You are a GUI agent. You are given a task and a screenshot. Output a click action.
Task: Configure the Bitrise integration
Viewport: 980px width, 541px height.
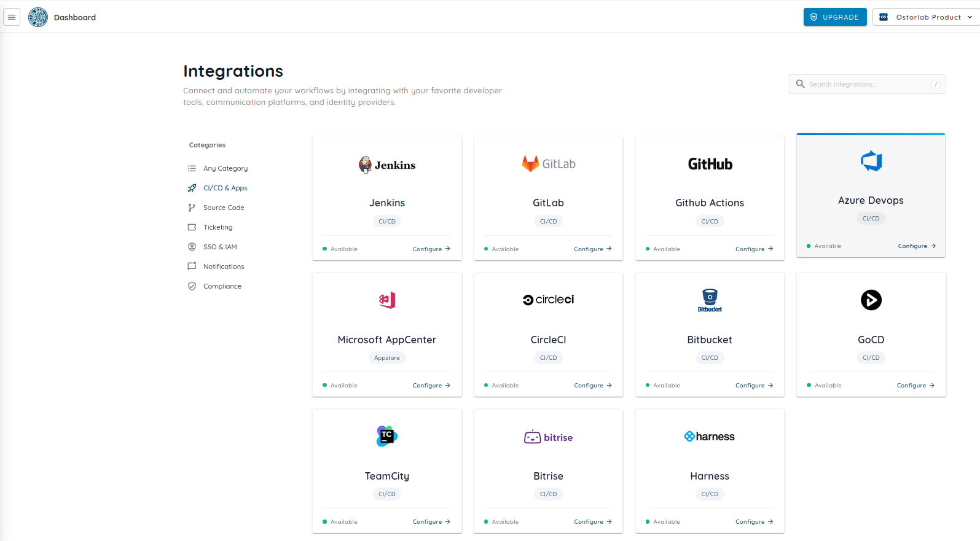[593, 521]
